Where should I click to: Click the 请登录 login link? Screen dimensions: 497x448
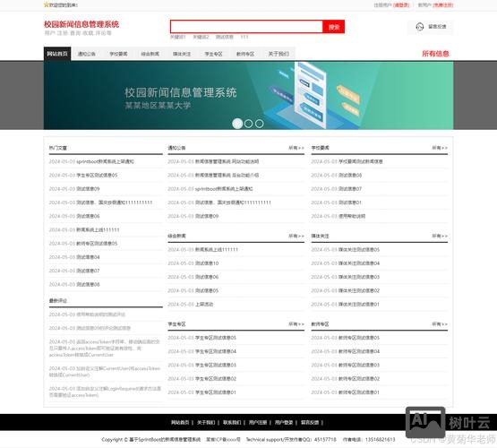point(401,5)
